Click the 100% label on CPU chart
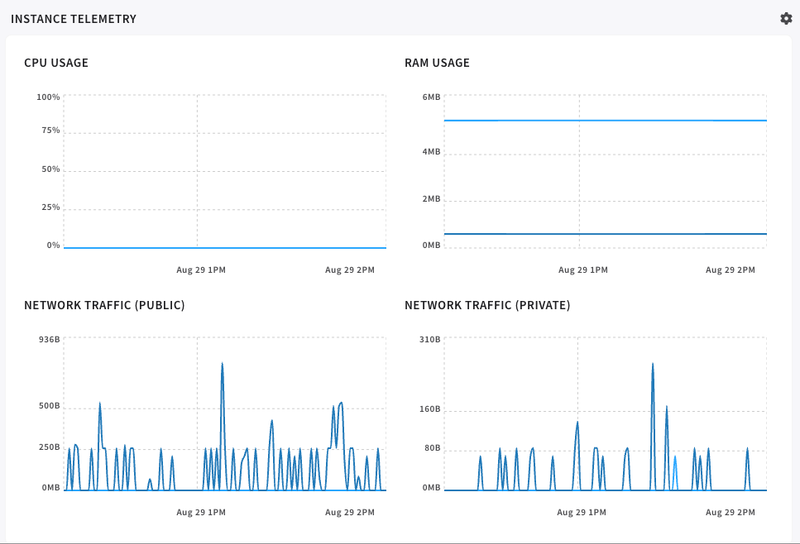 pos(48,97)
